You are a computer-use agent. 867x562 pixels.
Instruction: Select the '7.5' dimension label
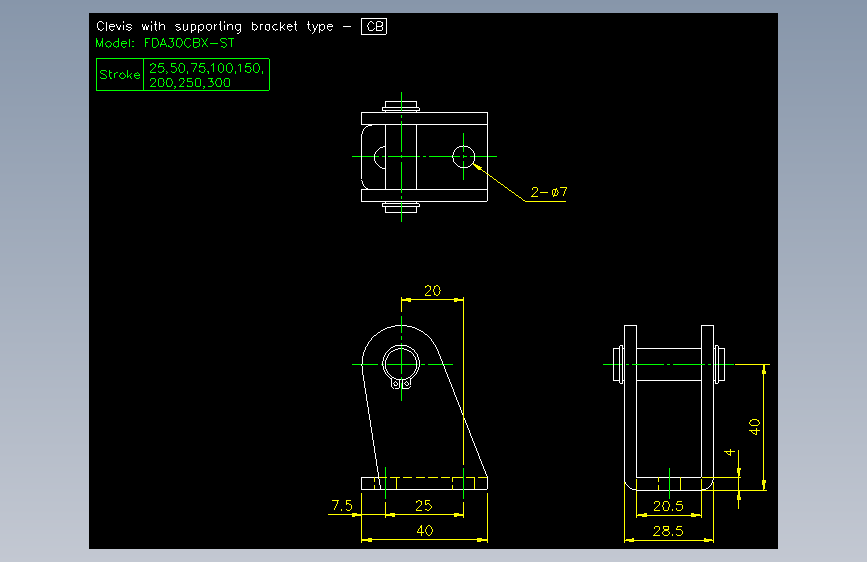click(342, 505)
